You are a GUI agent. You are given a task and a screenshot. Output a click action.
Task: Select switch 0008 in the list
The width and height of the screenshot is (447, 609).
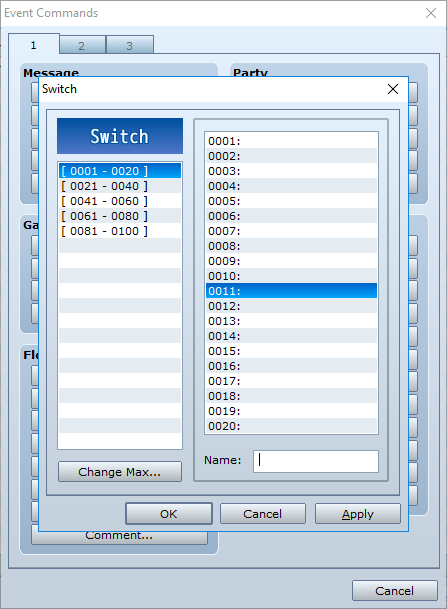click(291, 246)
